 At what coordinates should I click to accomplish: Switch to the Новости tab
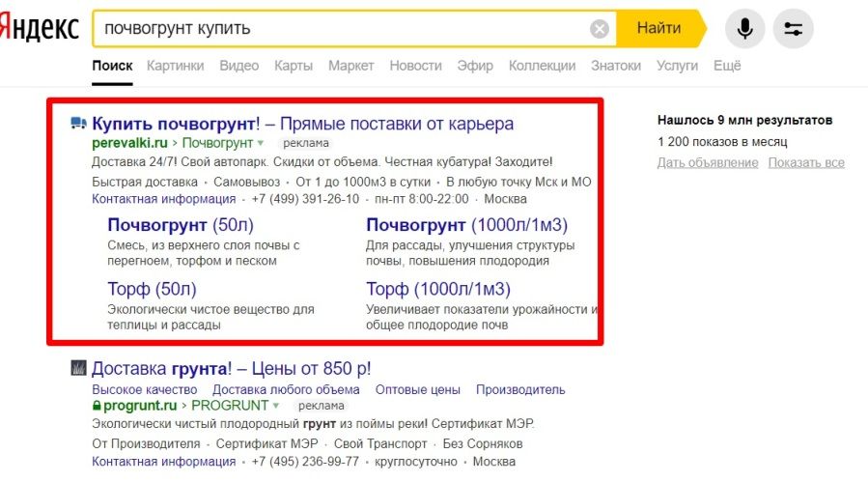[x=416, y=66]
